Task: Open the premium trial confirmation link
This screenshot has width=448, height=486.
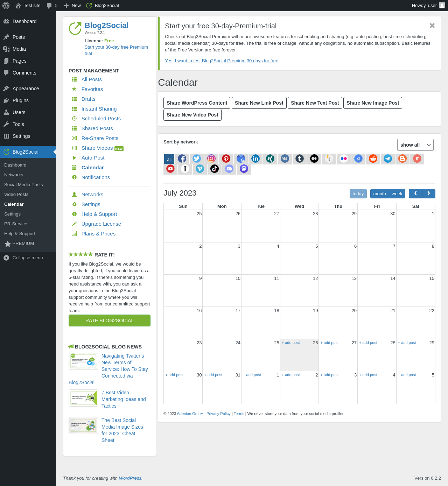Action: pyautogui.click(x=222, y=61)
